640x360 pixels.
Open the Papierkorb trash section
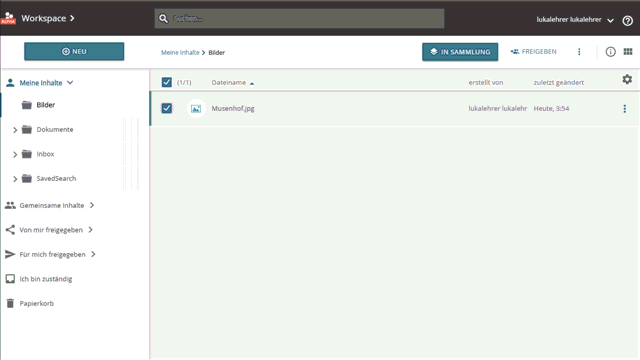[x=37, y=303]
